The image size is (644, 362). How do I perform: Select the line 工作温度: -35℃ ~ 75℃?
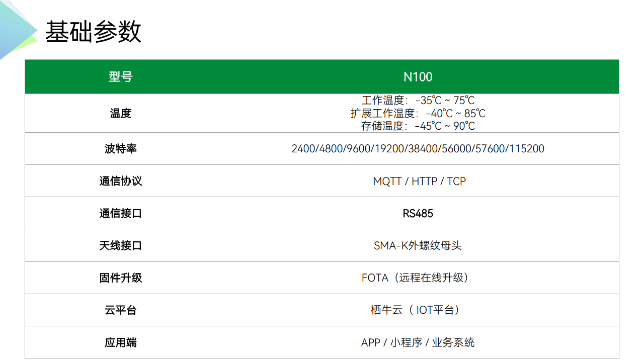[x=418, y=101]
